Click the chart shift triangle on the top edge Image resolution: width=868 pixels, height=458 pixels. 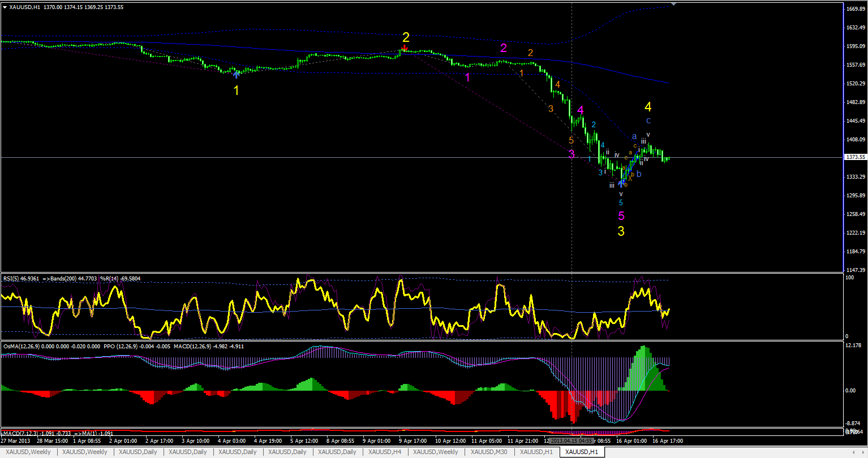(673, 3)
